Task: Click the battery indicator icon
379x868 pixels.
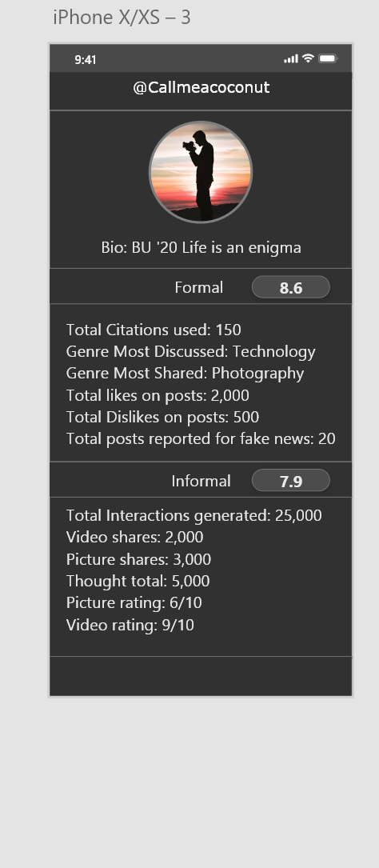Action: (328, 58)
